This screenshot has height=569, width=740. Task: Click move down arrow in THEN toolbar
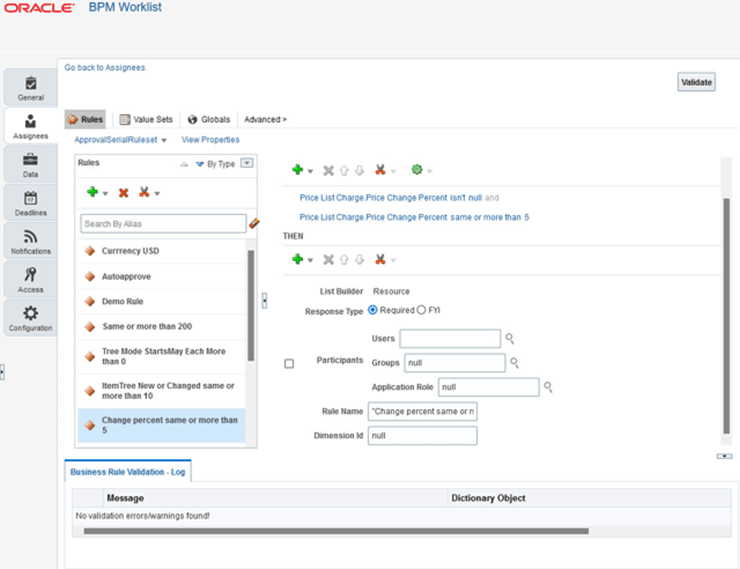360,259
